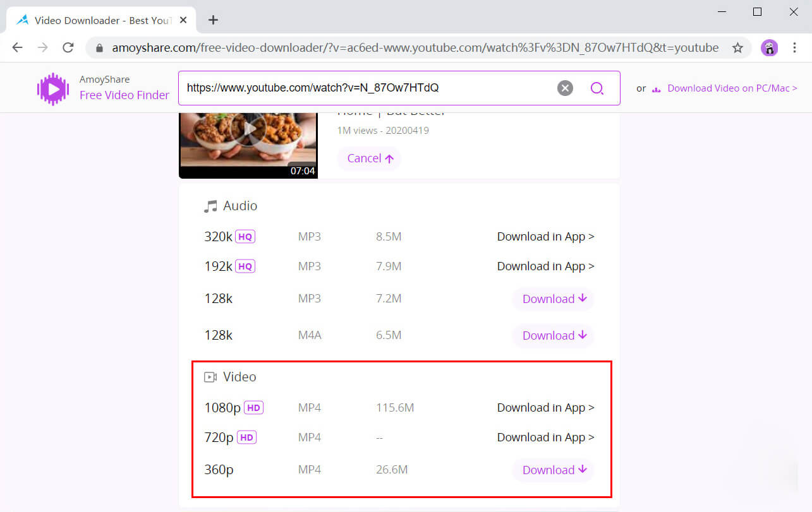This screenshot has width=812, height=512.
Task: Click the browser back arrow
Action: point(17,47)
